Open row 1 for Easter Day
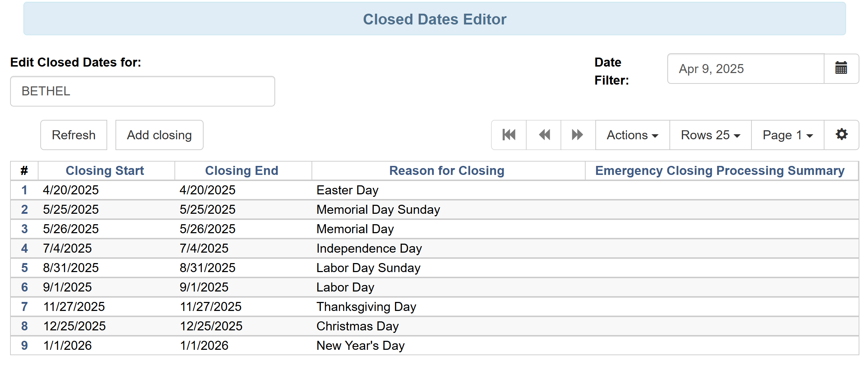Screen dimensions: 868x366 (24, 190)
